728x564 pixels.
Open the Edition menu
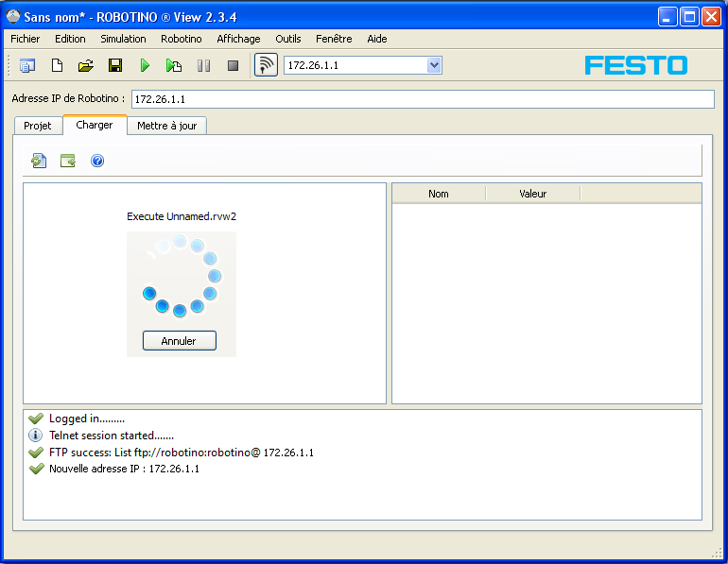pos(70,39)
